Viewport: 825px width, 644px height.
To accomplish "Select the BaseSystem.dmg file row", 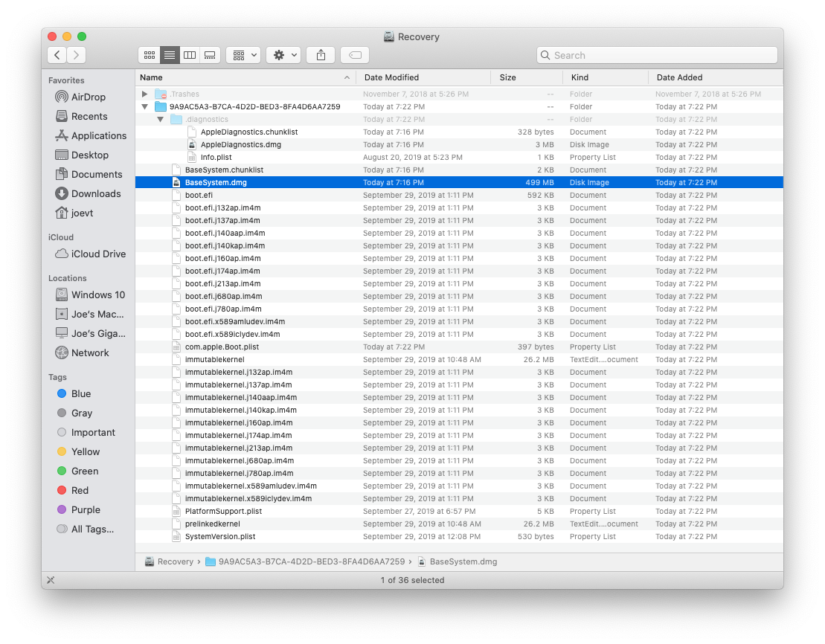I will coord(459,183).
